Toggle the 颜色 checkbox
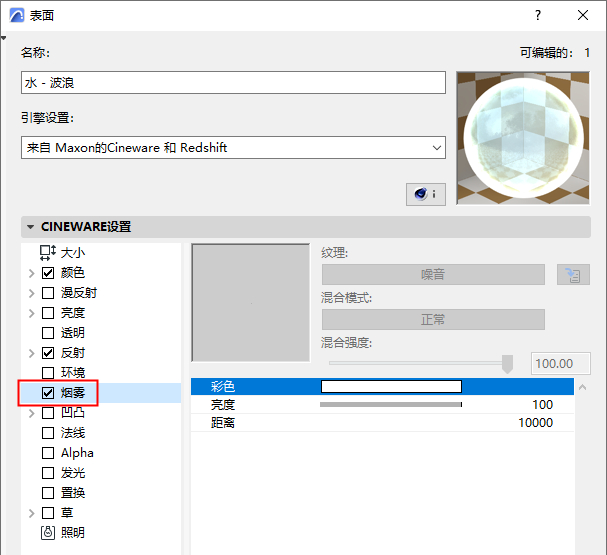 pos(48,273)
